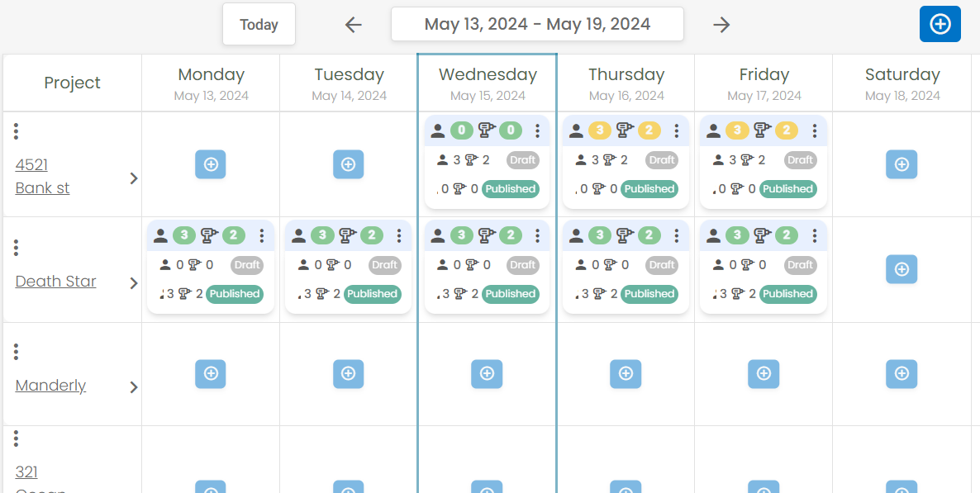Open three-dot menu for Manderly project row
The width and height of the screenshot is (980, 493).
click(17, 352)
